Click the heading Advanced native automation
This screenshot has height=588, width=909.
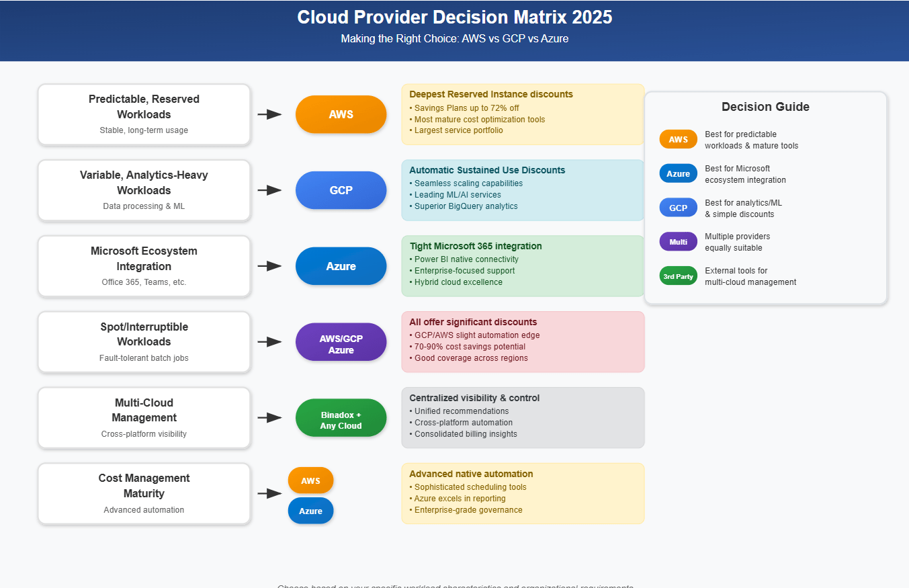(x=471, y=474)
